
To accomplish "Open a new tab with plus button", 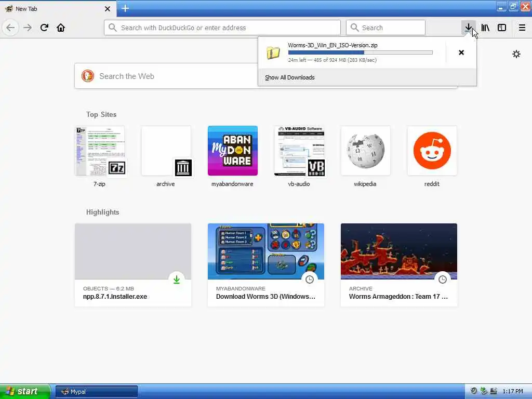I will pyautogui.click(x=125, y=8).
